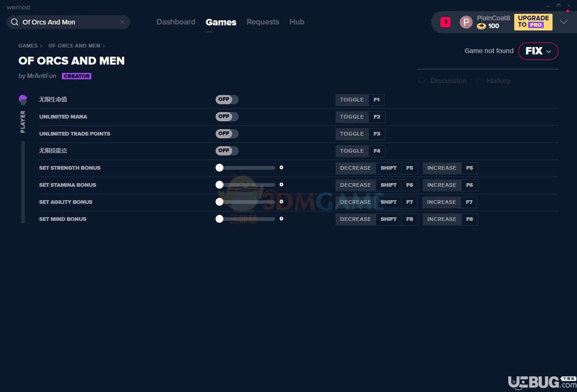Click Increase F6 stamina hotkey
577x392 pixels.
[450, 185]
